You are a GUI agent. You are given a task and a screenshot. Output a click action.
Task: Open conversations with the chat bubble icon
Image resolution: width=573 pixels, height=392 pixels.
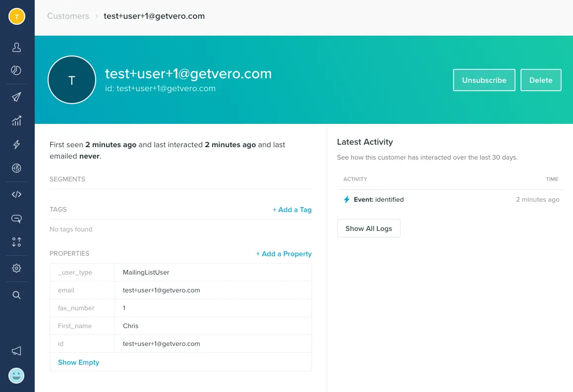16,219
